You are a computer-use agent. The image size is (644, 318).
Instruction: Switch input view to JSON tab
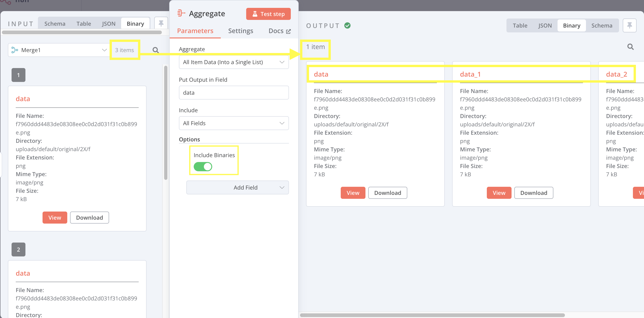coord(108,24)
